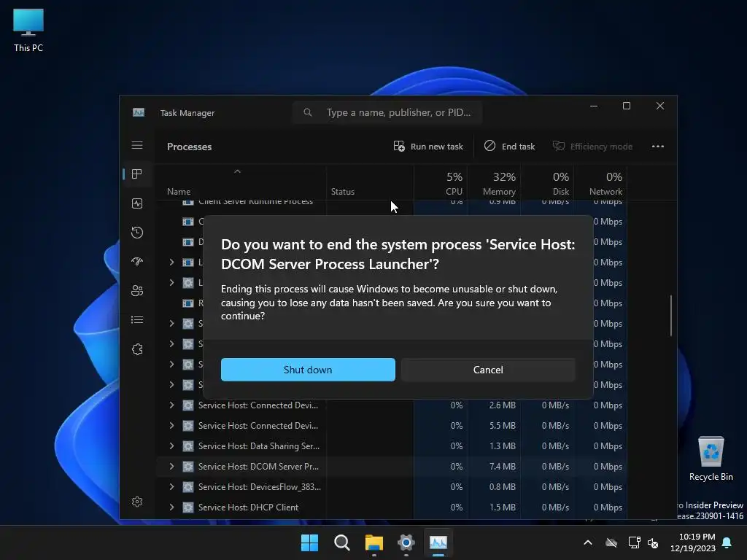Click End task in toolbar

509,146
